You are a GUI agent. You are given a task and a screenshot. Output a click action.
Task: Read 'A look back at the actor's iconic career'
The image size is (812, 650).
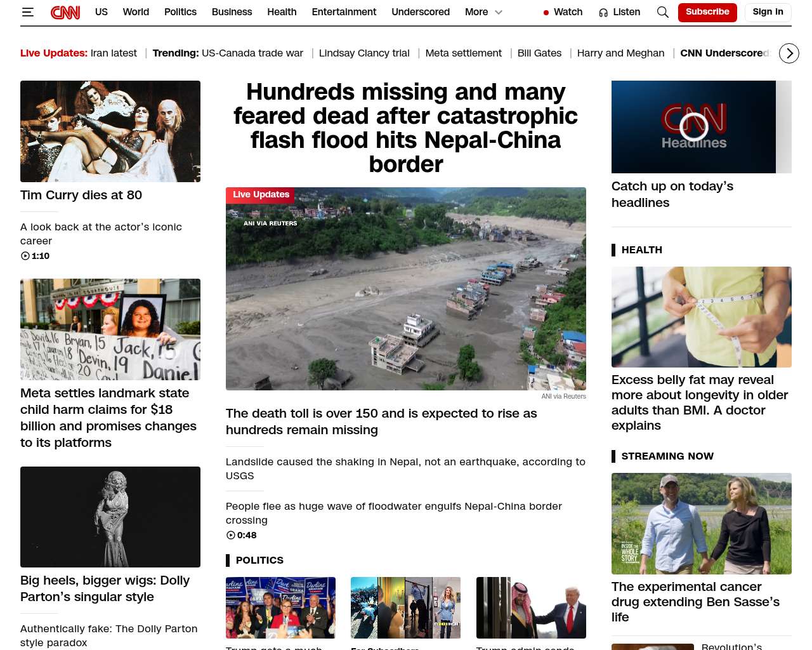tap(101, 234)
